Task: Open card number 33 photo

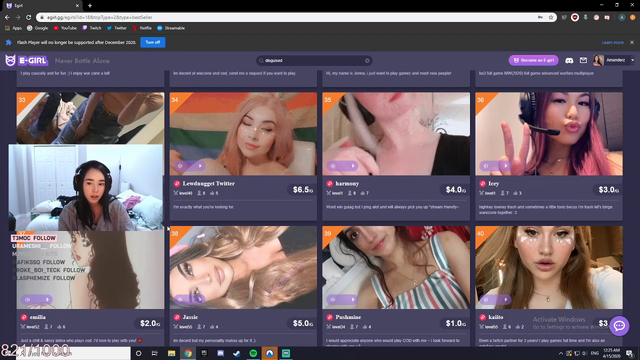Action: pos(90,118)
